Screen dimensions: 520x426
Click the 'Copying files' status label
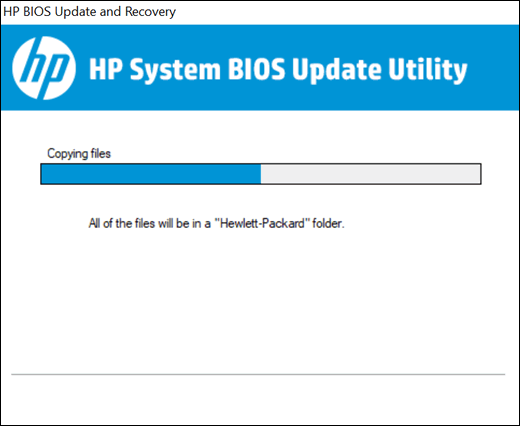coord(79,154)
